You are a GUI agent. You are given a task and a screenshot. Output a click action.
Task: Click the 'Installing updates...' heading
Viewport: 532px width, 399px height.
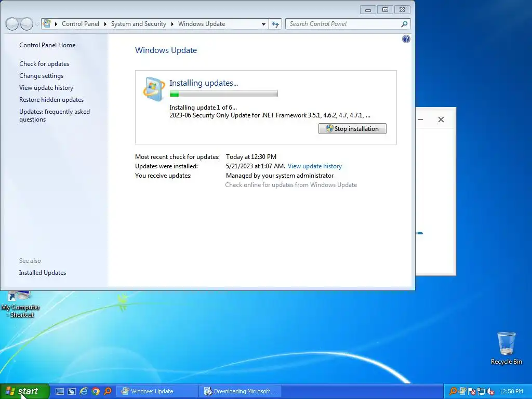204,83
